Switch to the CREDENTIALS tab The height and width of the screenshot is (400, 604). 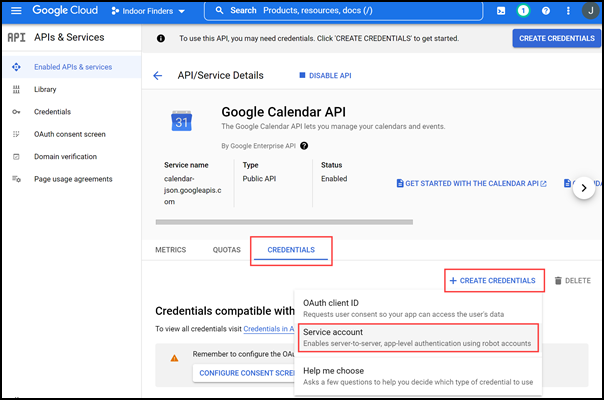coord(291,250)
